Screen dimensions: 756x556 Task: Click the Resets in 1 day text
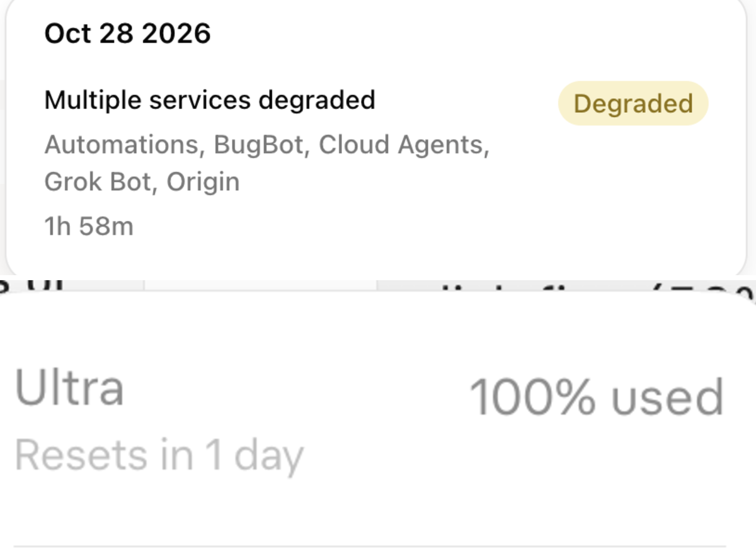click(x=159, y=455)
